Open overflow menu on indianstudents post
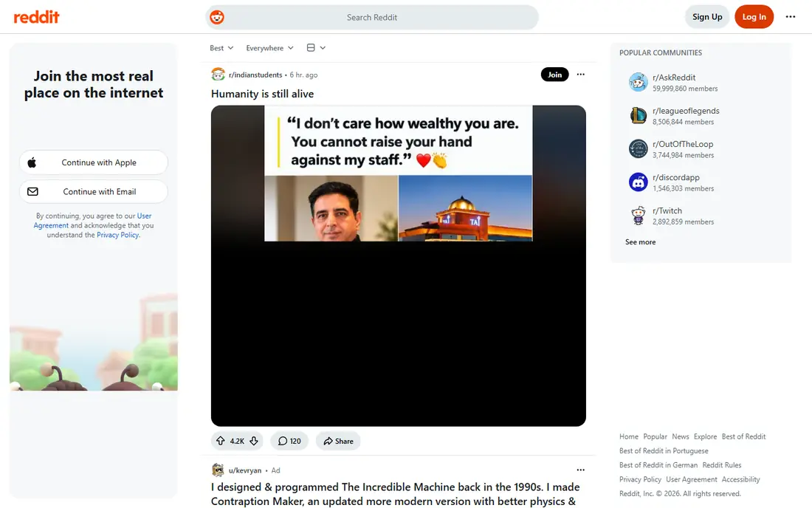 click(x=580, y=75)
